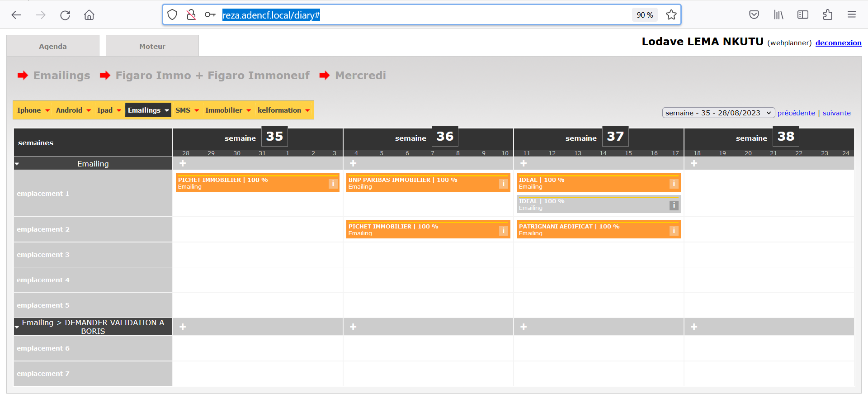Collapse the Emailing section triangle
This screenshot has width=868, height=418.
pos(17,164)
